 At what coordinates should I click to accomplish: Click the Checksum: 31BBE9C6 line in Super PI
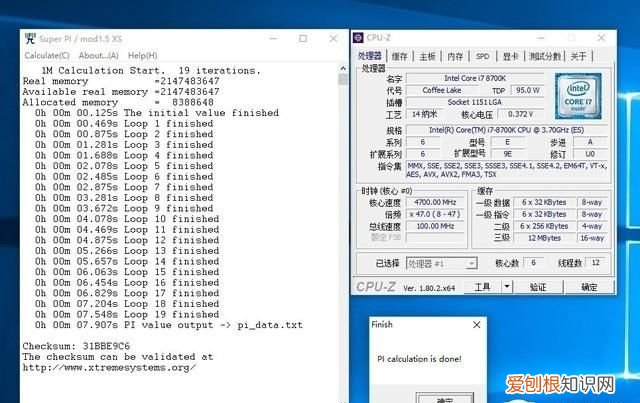pyautogui.click(x=76, y=346)
